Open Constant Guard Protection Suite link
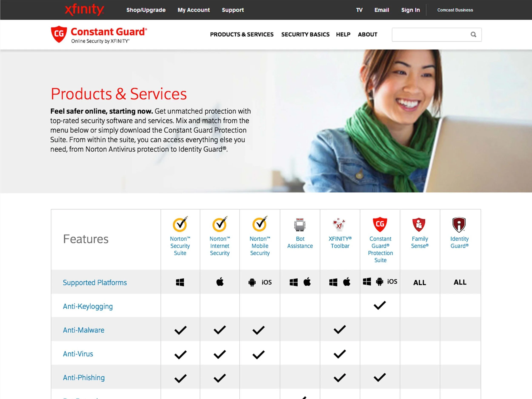 pos(380,249)
